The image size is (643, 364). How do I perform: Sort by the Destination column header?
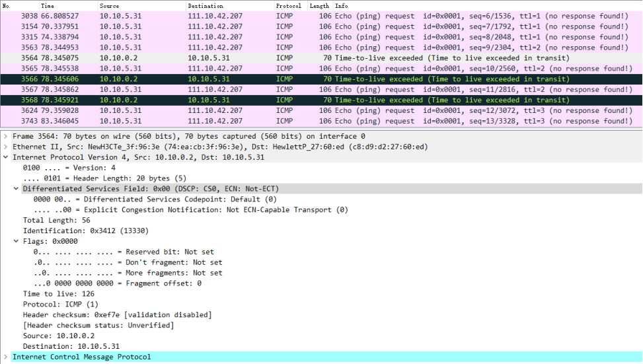point(230,6)
